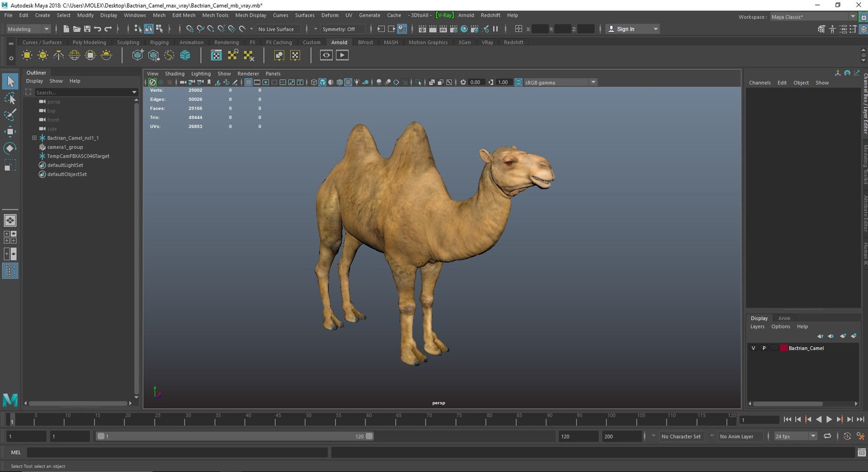This screenshot has width=868, height=472.
Task: Click the Open Scene folder icon
Action: pos(76,29)
